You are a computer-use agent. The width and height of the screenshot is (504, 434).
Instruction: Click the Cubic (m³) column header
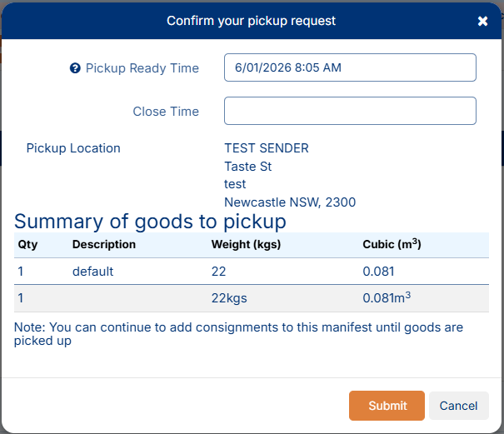[x=392, y=245]
